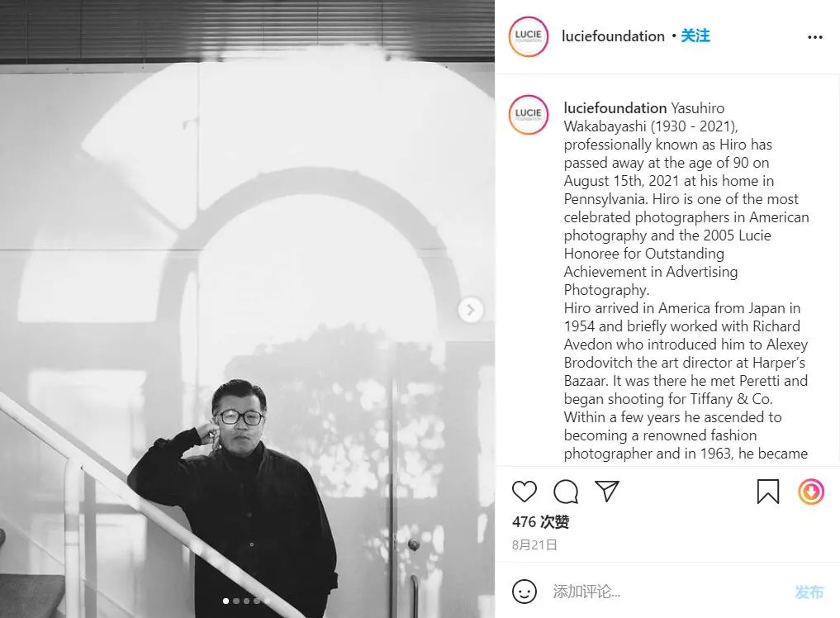Click Lucie avatar beside the caption
This screenshot has width=840, height=618.
pos(529,115)
